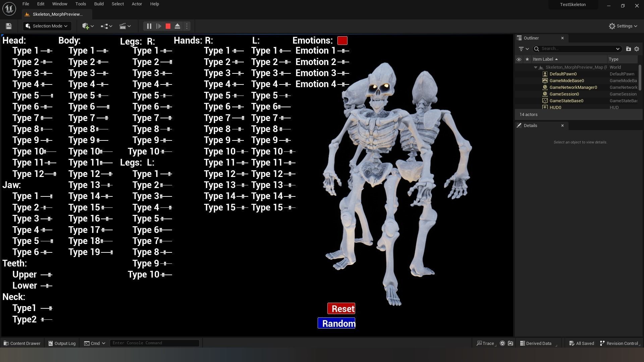This screenshot has height=362, width=644.
Task: Expand the editor Settings dropdown
Action: [x=623, y=26]
